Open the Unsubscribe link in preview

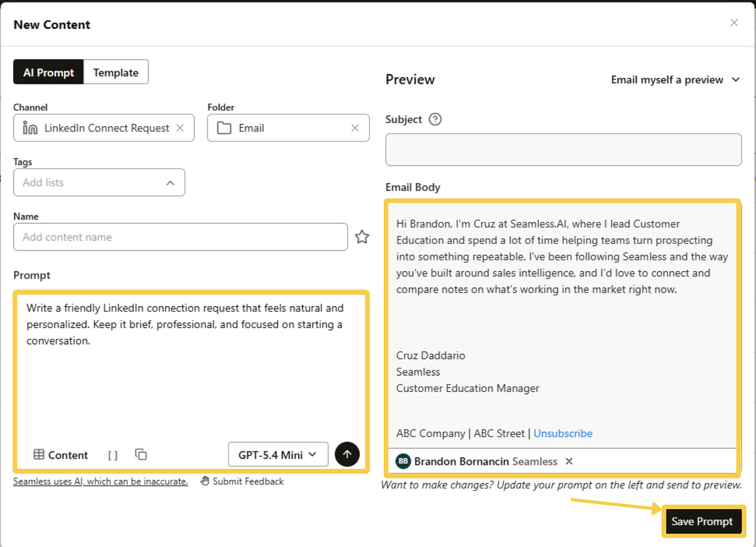pos(563,433)
